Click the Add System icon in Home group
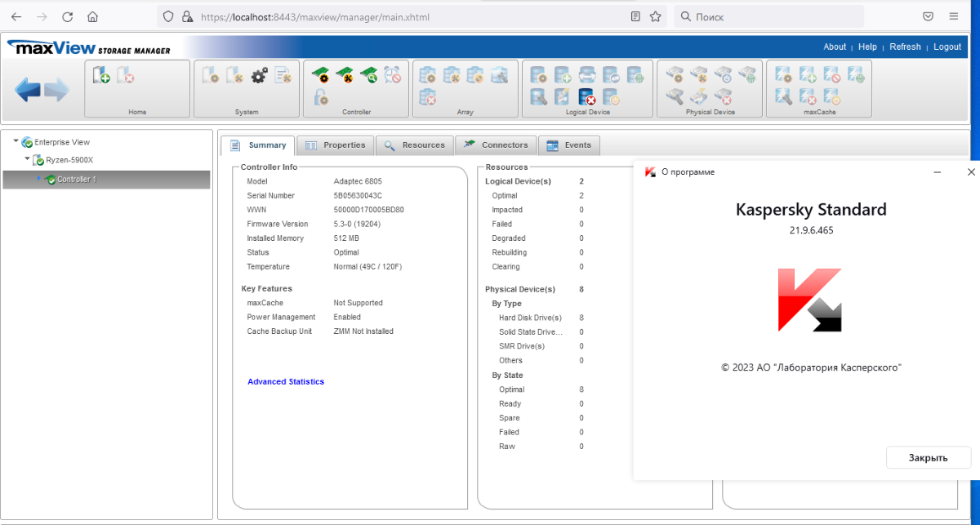 coord(102,77)
